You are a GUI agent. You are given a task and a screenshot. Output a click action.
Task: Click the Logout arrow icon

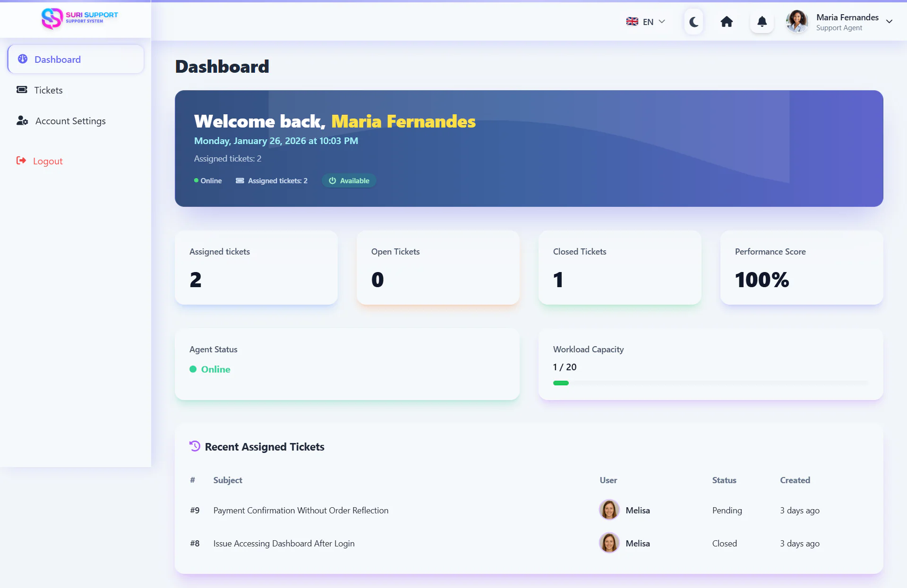point(21,161)
